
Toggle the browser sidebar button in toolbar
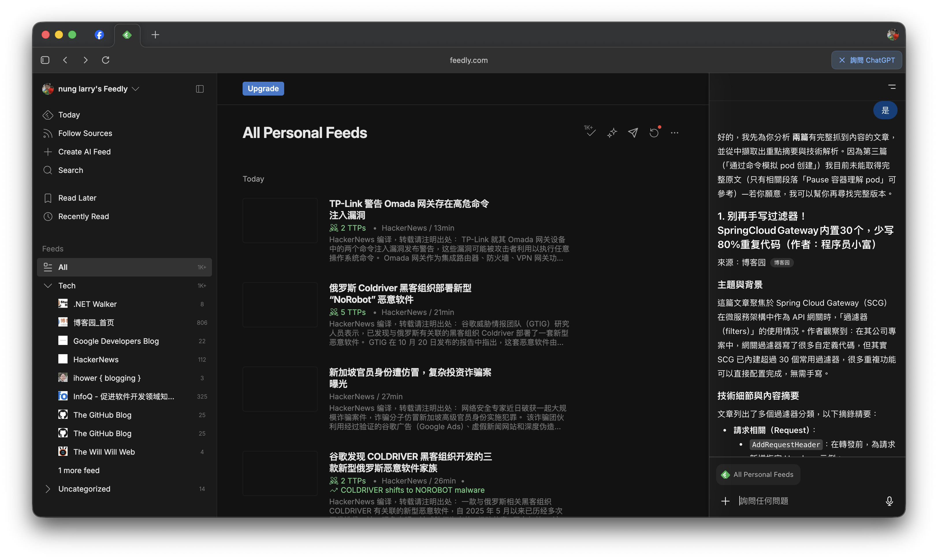pyautogui.click(x=45, y=60)
